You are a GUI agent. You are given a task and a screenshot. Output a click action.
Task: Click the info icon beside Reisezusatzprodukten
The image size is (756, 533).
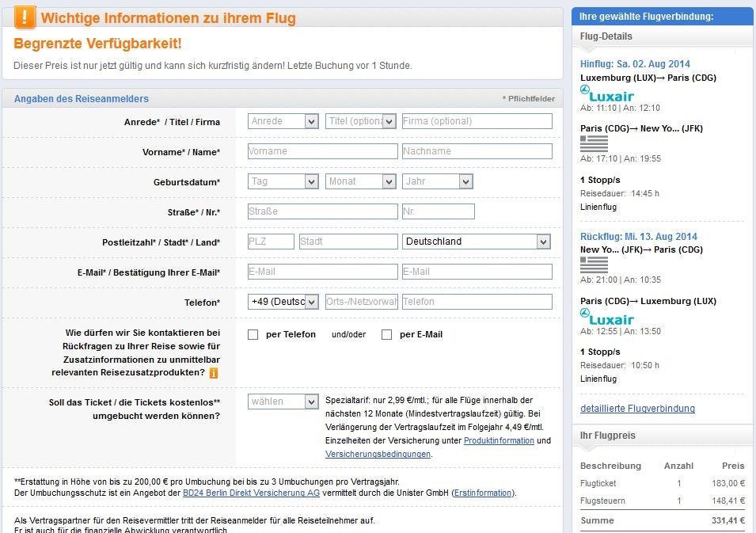click(214, 373)
